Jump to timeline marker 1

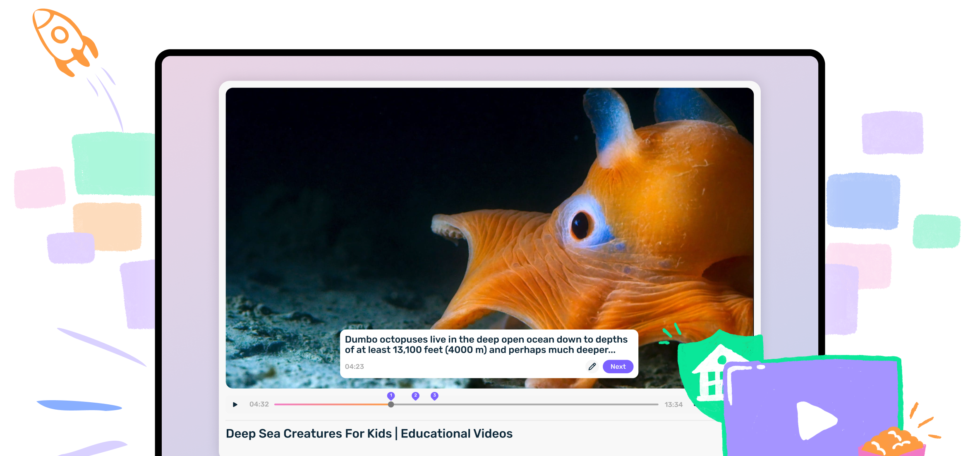pyautogui.click(x=391, y=396)
